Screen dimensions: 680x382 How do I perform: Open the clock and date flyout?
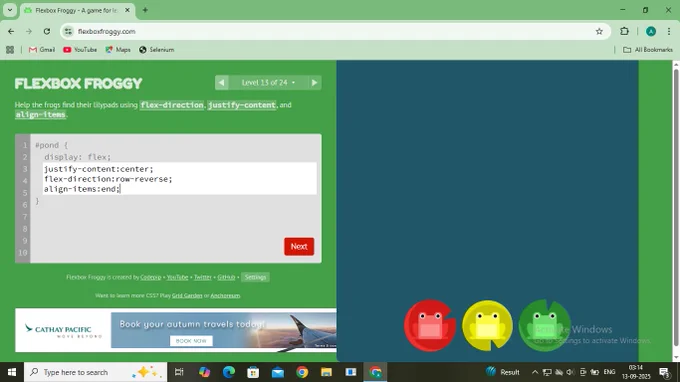(x=636, y=372)
